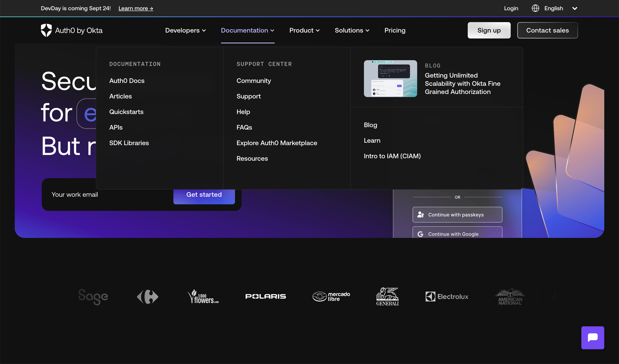Screen dimensions: 619x364
Task: Expand the Product menu chevron
Action: click(318, 30)
